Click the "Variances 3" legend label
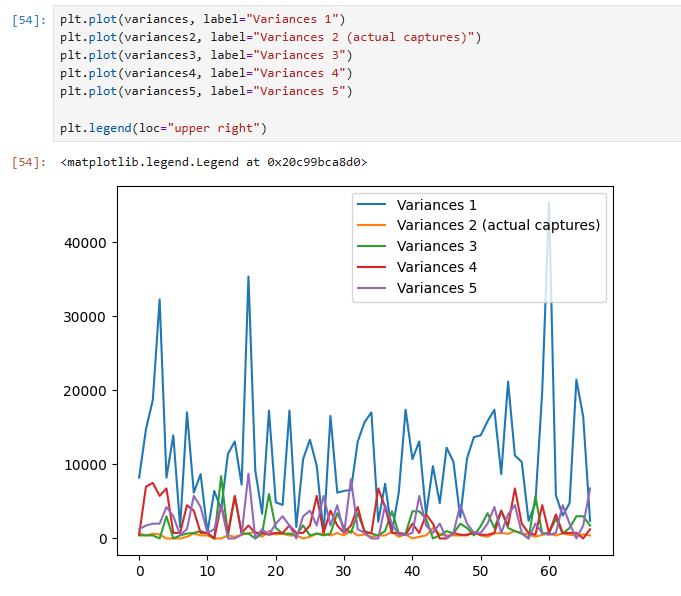The height and width of the screenshot is (596, 681). (436, 246)
